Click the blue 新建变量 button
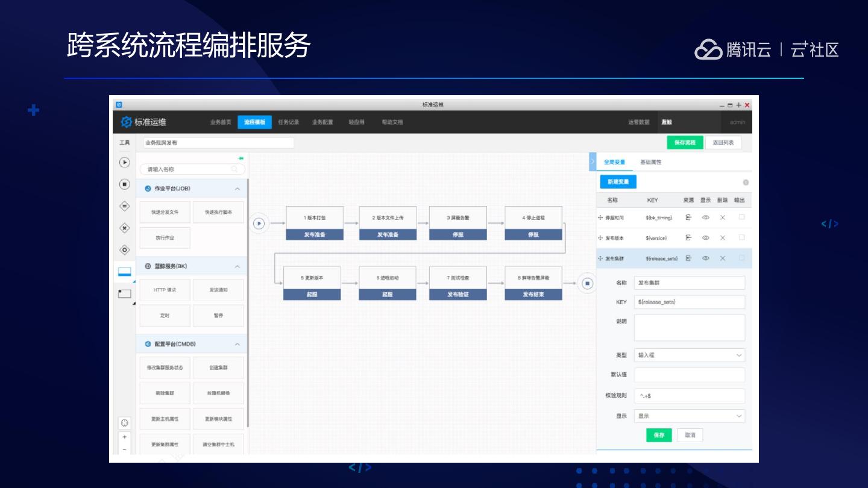Image resolution: width=868 pixels, height=488 pixels. (x=618, y=182)
